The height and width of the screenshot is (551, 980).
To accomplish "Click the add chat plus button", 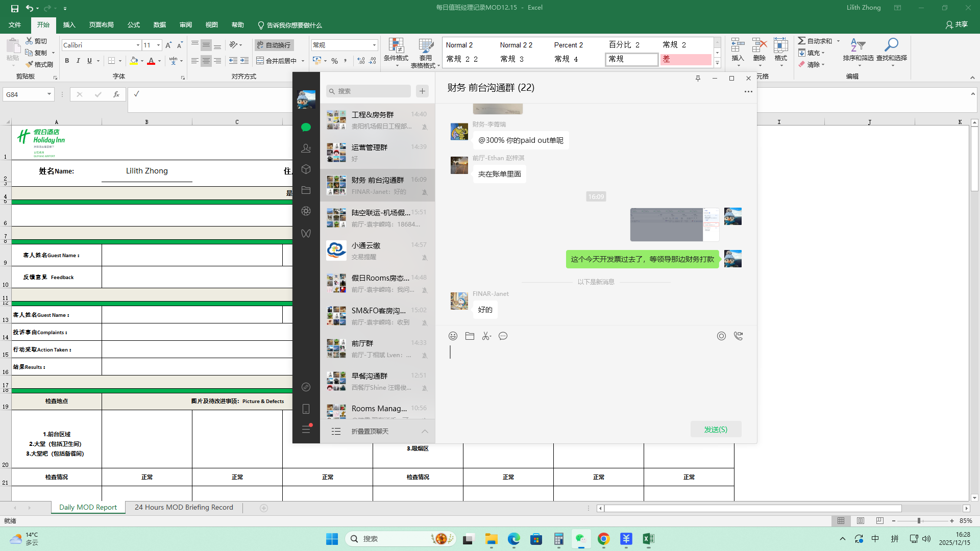I will tap(422, 91).
